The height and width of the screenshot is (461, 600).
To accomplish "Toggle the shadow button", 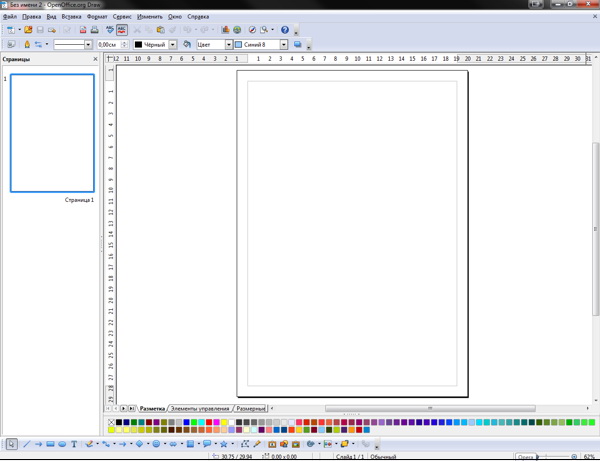I will click(x=298, y=44).
